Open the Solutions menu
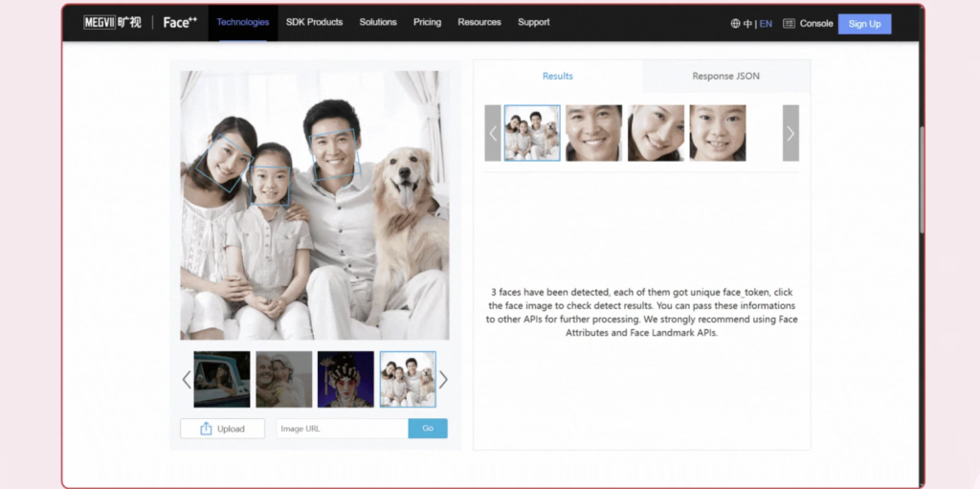The height and width of the screenshot is (489, 980). coord(378,22)
